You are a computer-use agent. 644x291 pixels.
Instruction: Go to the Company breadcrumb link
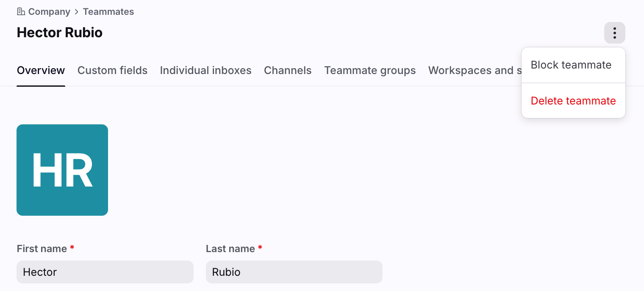pos(49,12)
